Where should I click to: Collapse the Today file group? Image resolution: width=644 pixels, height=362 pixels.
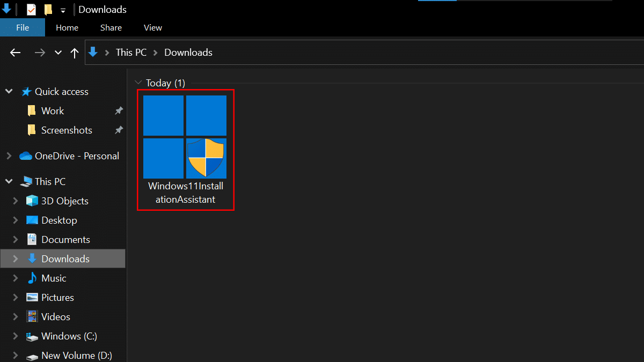coord(138,83)
